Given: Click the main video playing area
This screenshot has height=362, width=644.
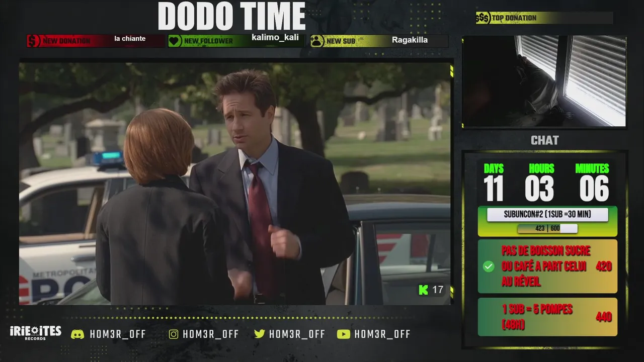Looking at the screenshot, I should (235, 184).
